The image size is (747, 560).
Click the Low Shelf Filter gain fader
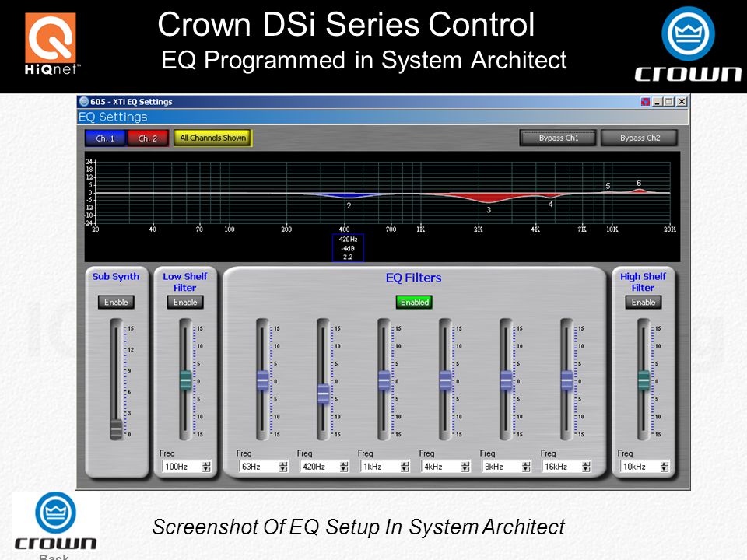coord(185,380)
